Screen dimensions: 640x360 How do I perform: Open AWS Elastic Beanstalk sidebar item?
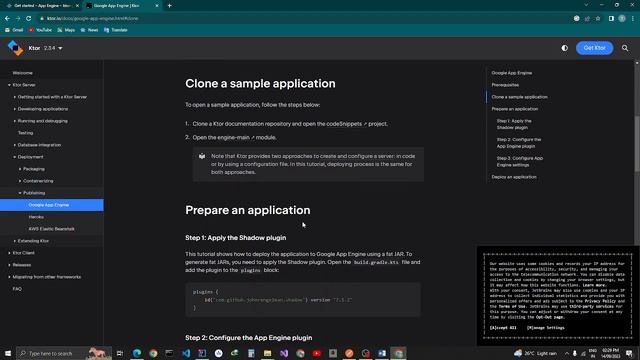tap(51, 229)
